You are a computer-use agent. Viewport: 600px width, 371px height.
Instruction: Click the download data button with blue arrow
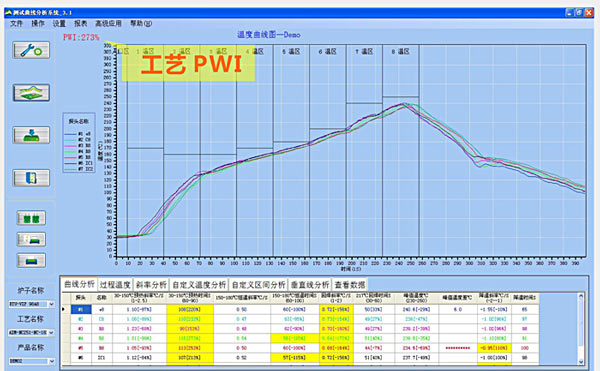point(31,135)
